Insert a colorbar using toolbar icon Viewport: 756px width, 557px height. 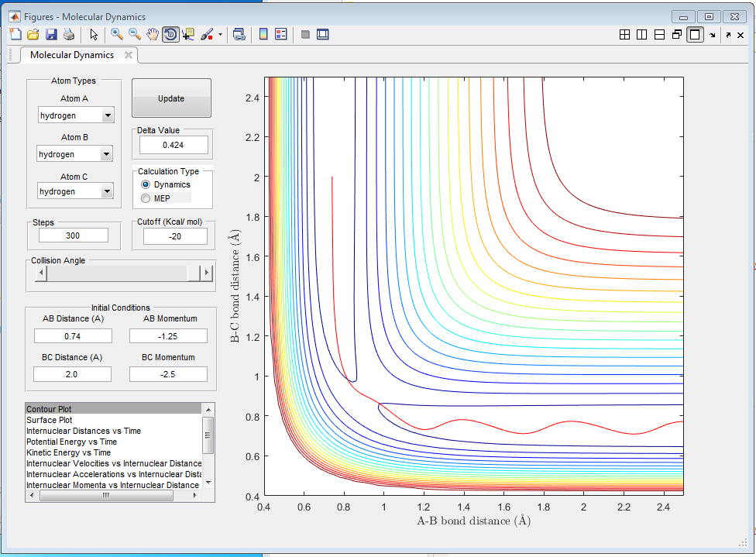[263, 34]
